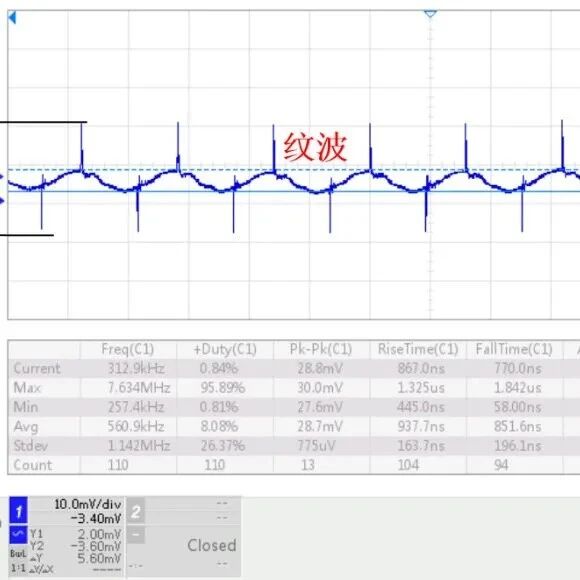The height and width of the screenshot is (580, 580).
Task: Click the Channel 2 coupling dash icon
Action: (135, 535)
